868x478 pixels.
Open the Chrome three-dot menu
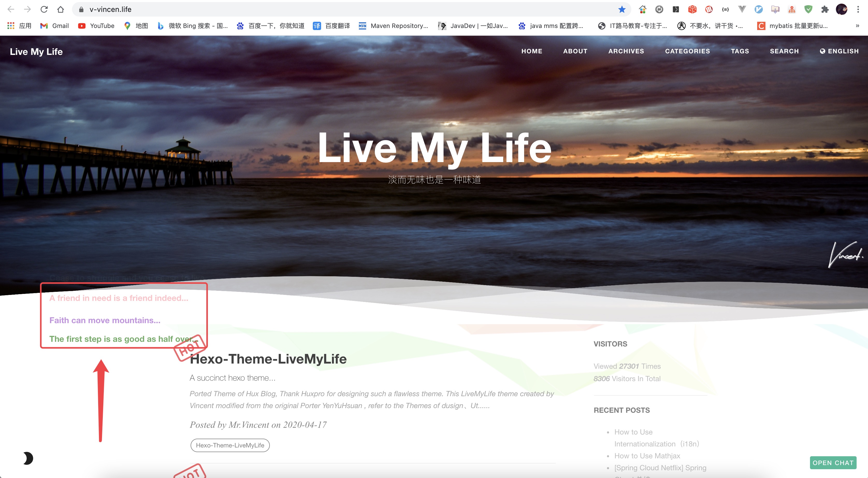tap(858, 9)
